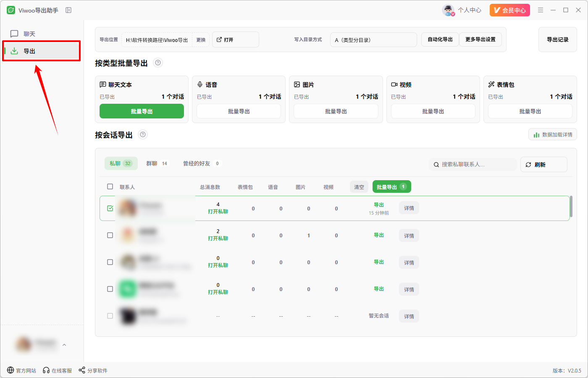The width and height of the screenshot is (588, 378).
Task: Open 数据加载详情
Action: 553,134
